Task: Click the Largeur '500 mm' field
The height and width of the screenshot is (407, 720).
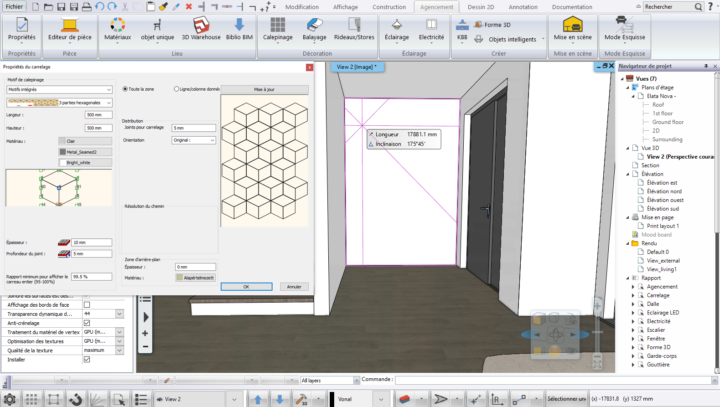Action: 99,115
